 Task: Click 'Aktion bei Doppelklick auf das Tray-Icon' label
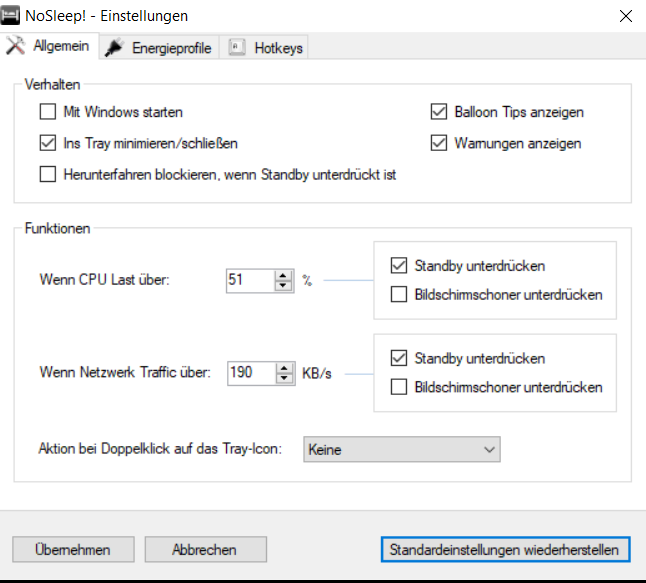[x=160, y=448]
